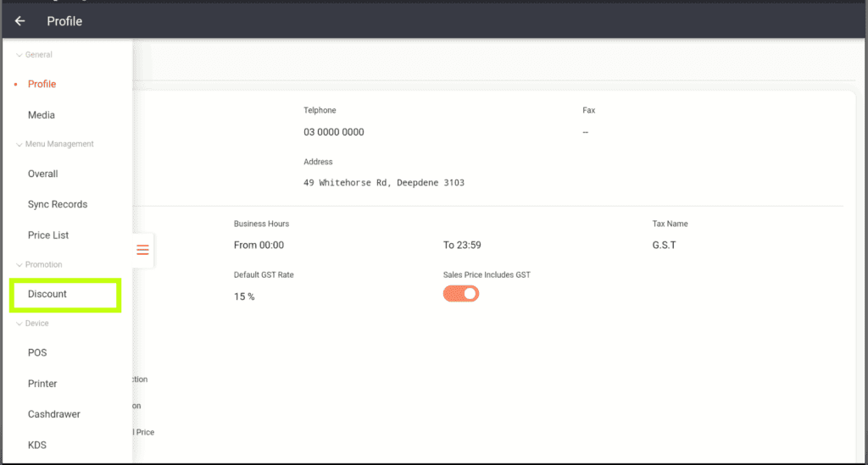Image resolution: width=868 pixels, height=465 pixels.
Task: Select Profile in the sidebar
Action: coord(42,85)
